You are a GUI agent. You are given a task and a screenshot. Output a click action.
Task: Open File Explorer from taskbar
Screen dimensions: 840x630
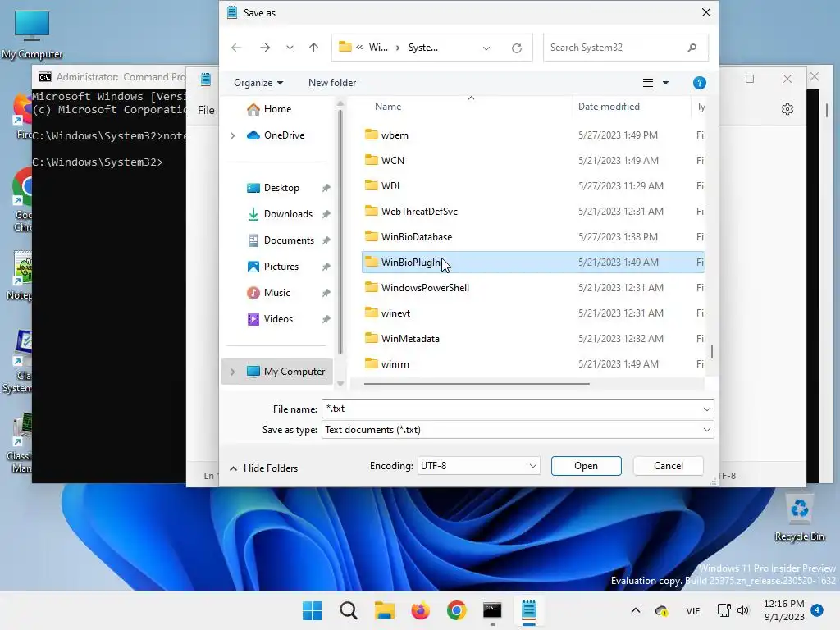click(384, 610)
